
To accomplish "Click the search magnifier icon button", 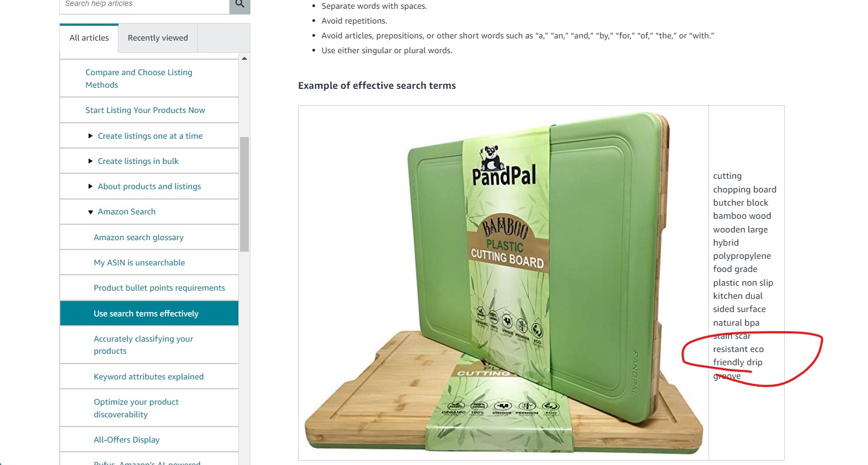I will click(239, 4).
